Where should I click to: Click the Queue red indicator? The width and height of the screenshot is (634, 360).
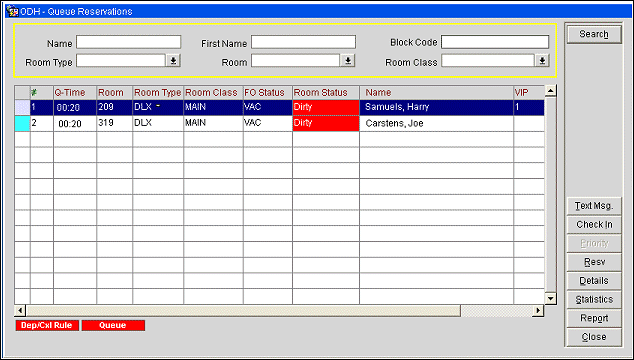pyautogui.click(x=113, y=325)
